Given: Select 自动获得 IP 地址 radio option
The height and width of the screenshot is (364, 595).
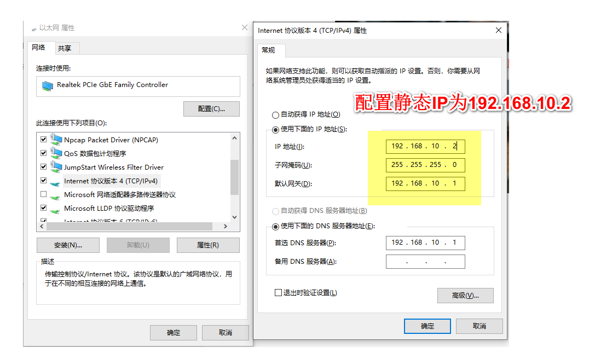Looking at the screenshot, I should pos(275,114).
